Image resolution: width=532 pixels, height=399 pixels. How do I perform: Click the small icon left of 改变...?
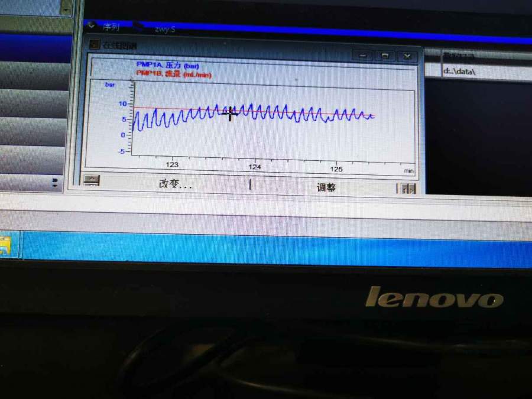[x=92, y=180]
